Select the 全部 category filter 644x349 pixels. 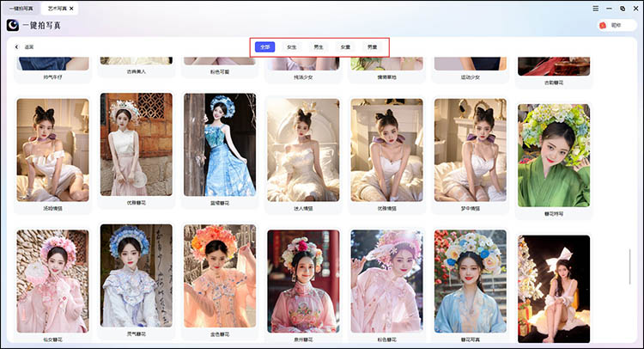click(264, 46)
